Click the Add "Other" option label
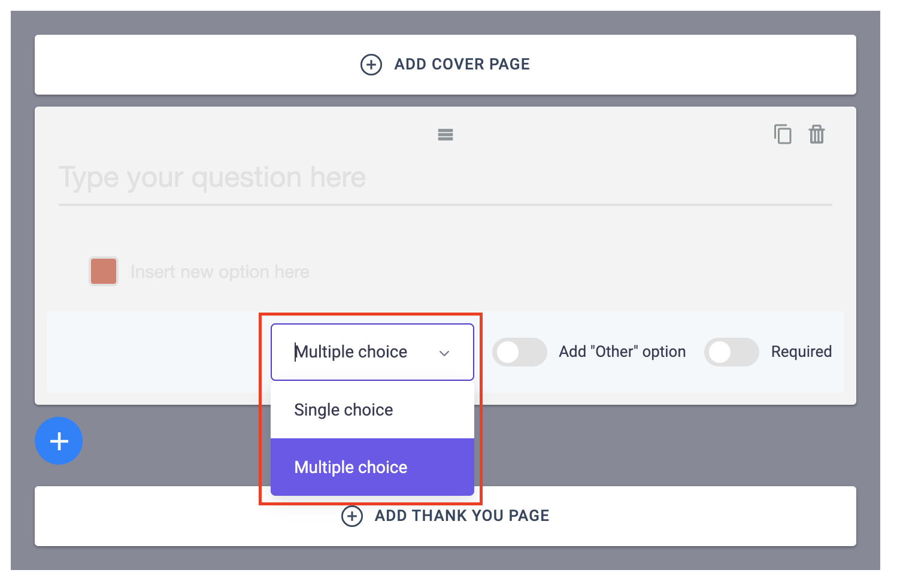The image size is (897, 588). 622,351
